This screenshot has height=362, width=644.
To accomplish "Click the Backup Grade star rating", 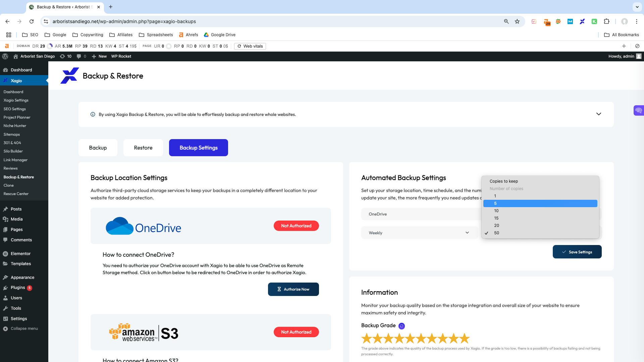I will (x=415, y=339).
